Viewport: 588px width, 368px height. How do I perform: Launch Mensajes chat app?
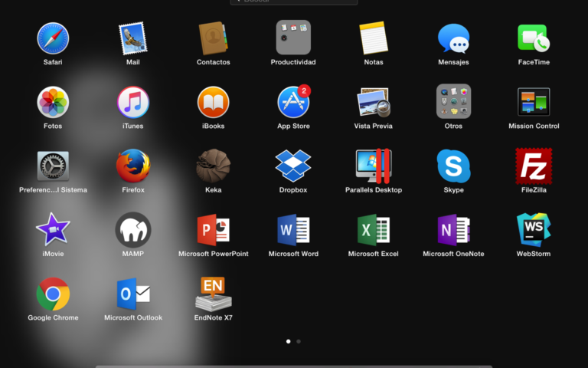pyautogui.click(x=453, y=38)
